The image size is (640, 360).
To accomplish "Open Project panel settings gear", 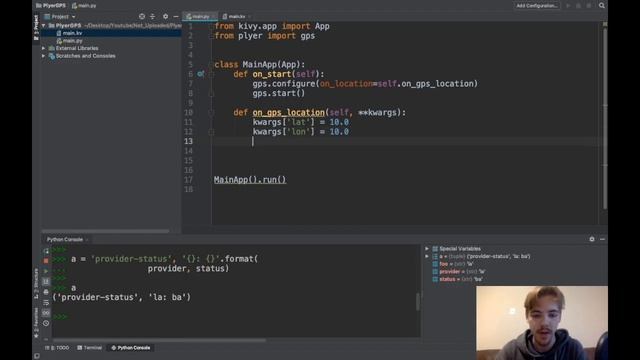I will tap(165, 16).
